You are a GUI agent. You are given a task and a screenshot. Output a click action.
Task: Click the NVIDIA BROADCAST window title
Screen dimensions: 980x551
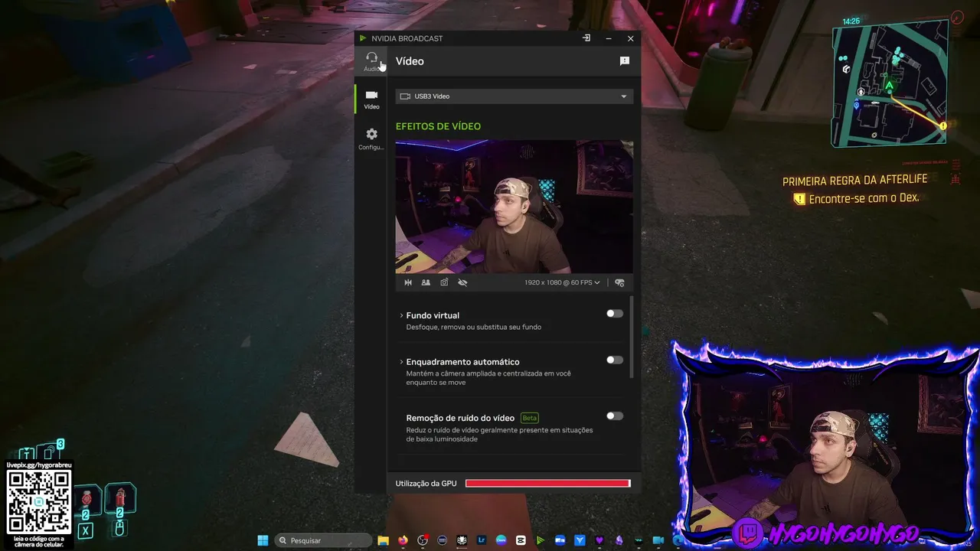tap(407, 38)
